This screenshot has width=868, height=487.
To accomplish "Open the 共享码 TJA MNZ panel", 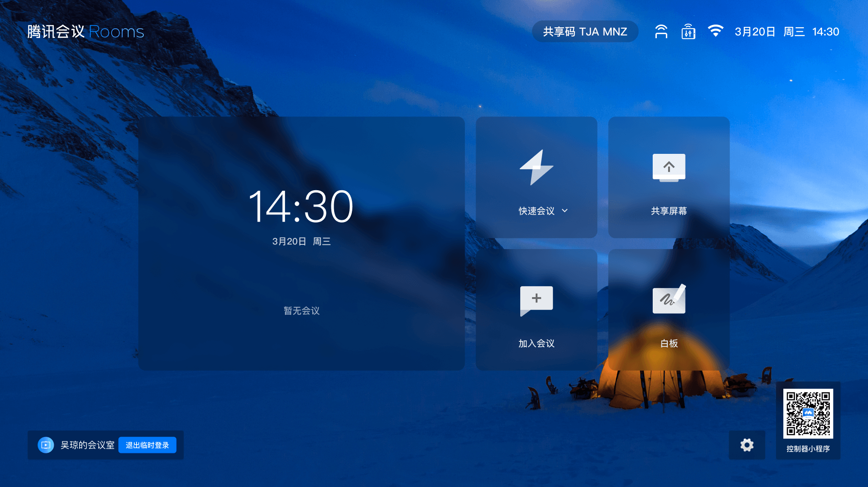I will [x=585, y=31].
